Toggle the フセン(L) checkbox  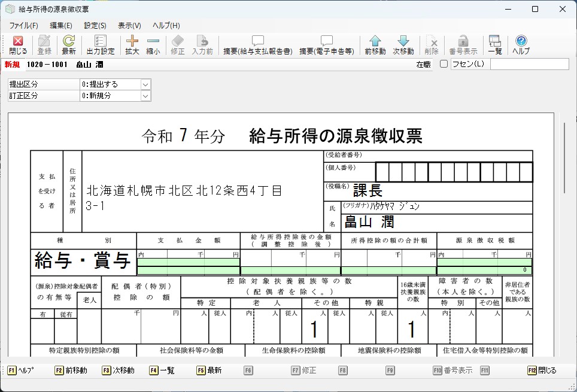(444, 64)
